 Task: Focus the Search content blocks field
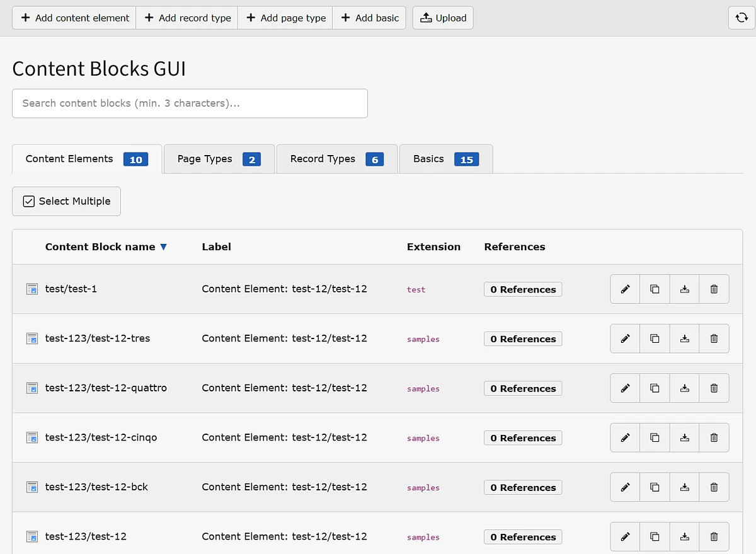[190, 103]
